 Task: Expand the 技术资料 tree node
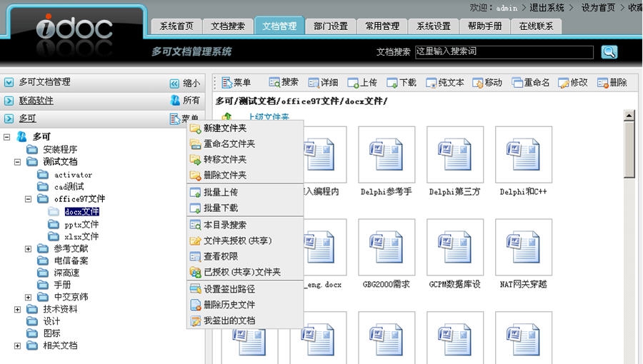(17, 309)
